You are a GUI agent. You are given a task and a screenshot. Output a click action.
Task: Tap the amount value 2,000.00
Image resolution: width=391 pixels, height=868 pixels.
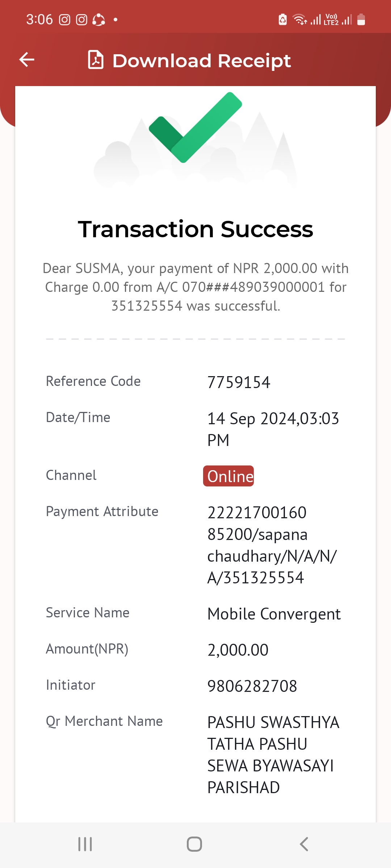tap(238, 650)
